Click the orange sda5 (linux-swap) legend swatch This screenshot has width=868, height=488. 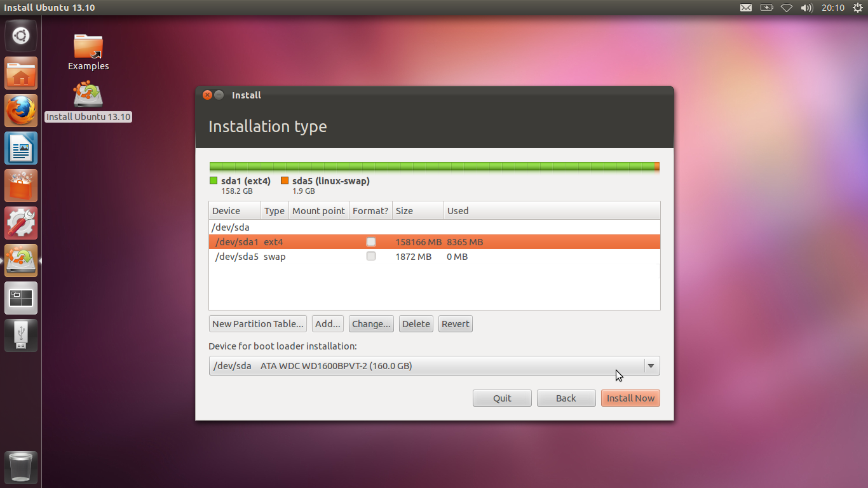coord(285,181)
